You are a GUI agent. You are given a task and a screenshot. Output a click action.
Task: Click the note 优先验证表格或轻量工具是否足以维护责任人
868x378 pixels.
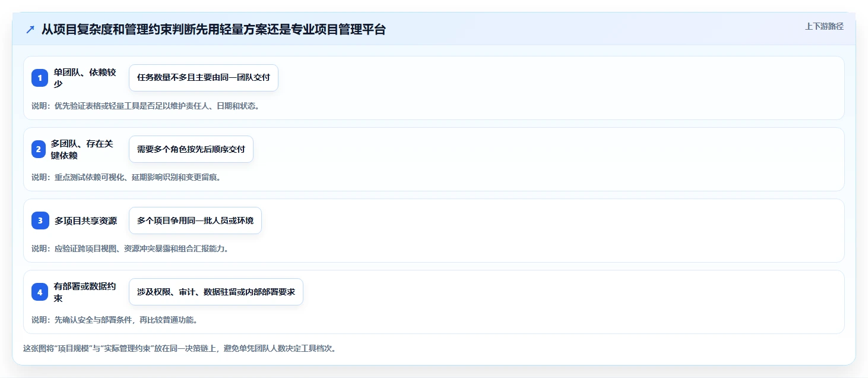(x=145, y=106)
